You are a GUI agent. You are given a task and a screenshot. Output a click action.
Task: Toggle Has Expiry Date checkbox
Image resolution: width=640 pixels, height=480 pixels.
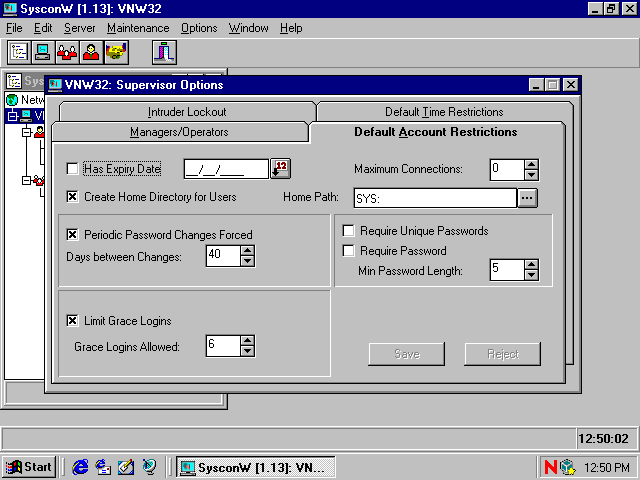tap(72, 169)
